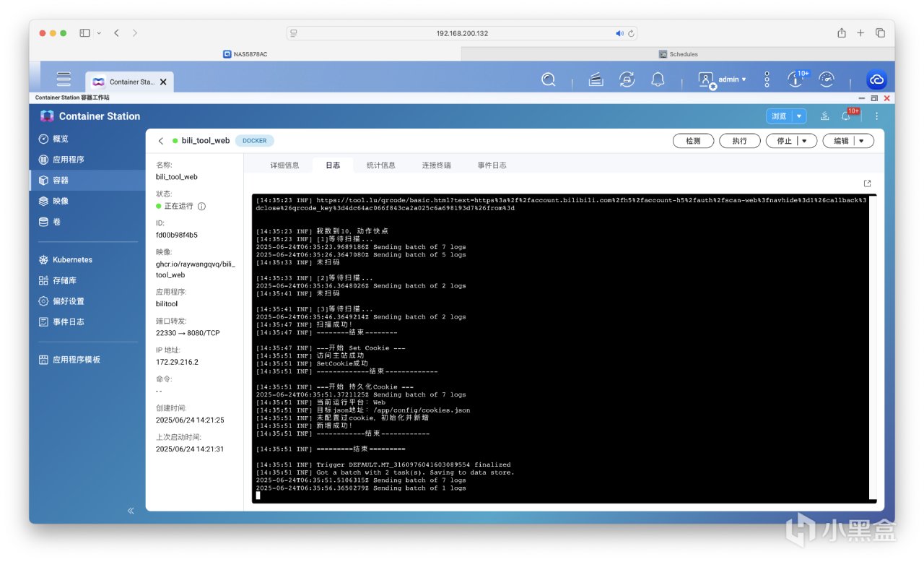The image size is (924, 562).
Task: Switch to NAS5878AC Safari tab
Action: pos(245,54)
